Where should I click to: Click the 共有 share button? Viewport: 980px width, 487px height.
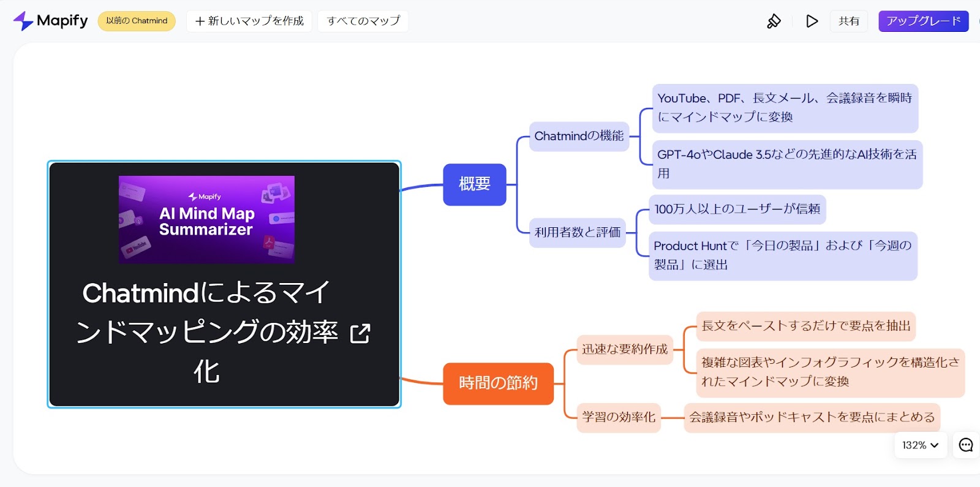[x=849, y=21]
